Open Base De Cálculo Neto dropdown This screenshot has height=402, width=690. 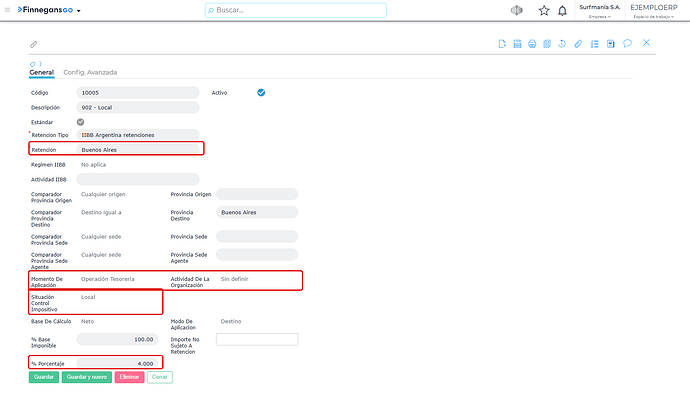(88, 322)
